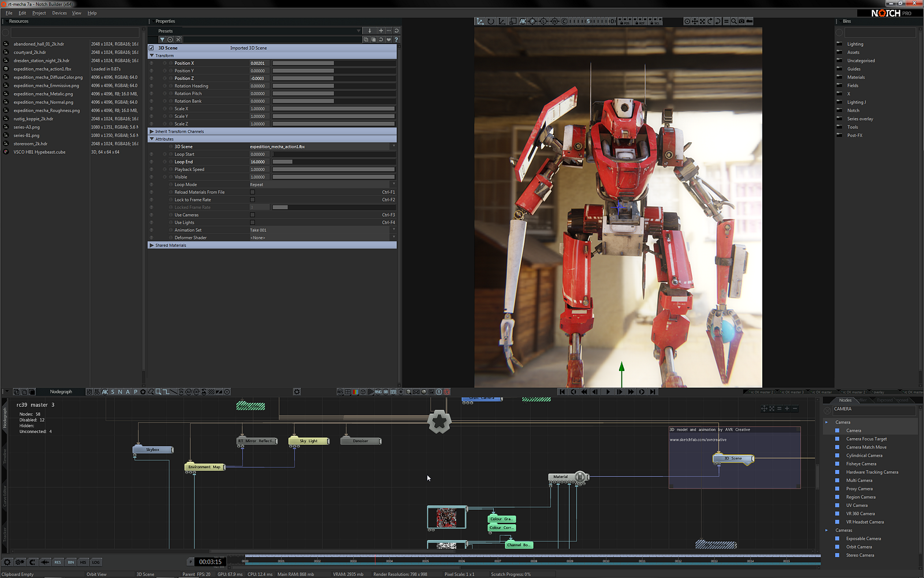Viewport: 924px width, 578px height.
Task: Click the Position X slider
Action: 333,64
